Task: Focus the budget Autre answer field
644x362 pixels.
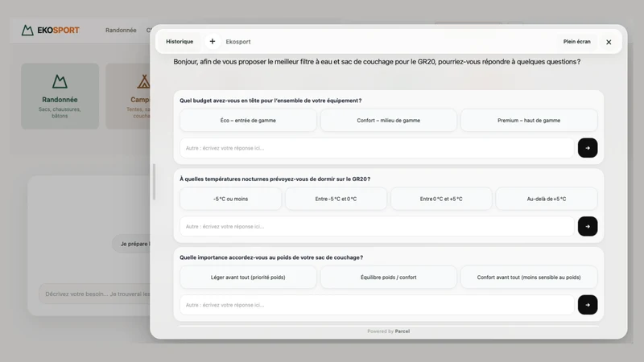Action: (377, 148)
